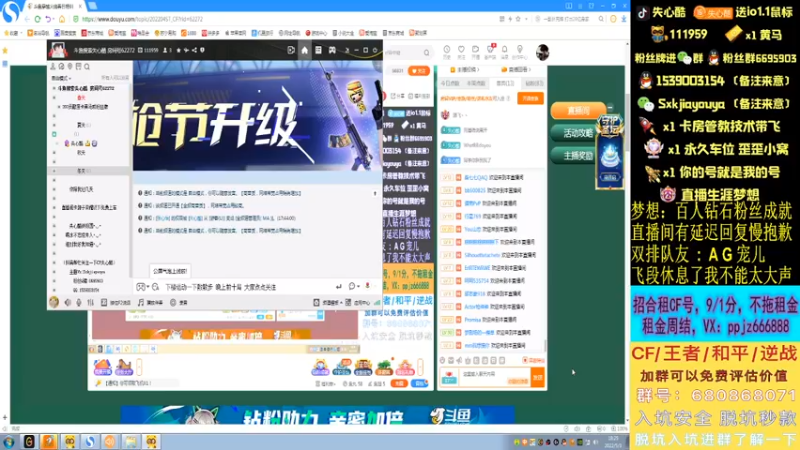This screenshot has height=450, width=800.
Task: Click the orange follow button on Douyu room
Action: tap(419, 71)
